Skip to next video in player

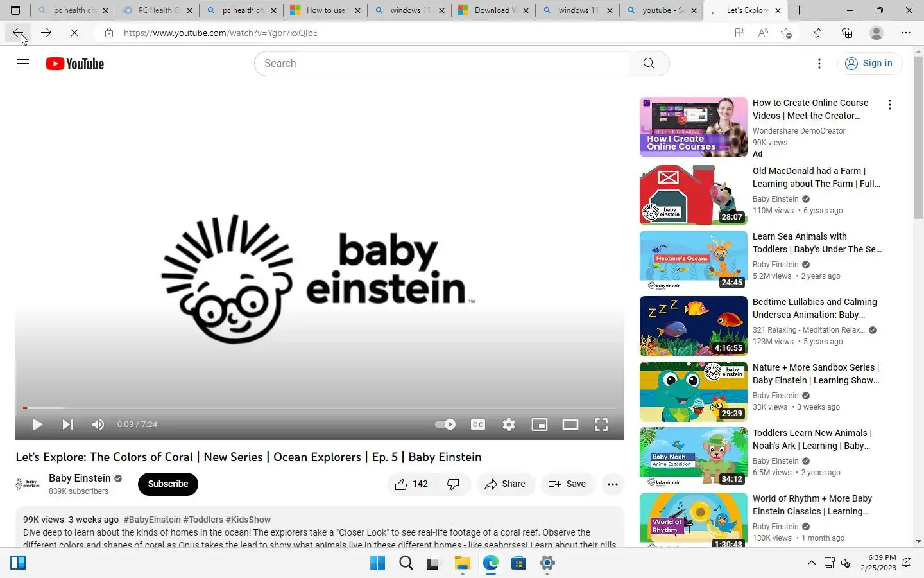point(67,425)
